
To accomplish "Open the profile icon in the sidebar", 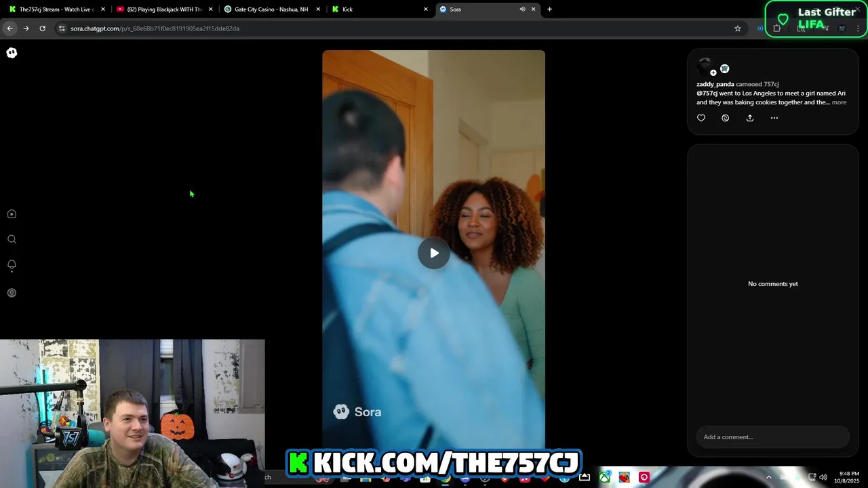I will pyautogui.click(x=12, y=293).
